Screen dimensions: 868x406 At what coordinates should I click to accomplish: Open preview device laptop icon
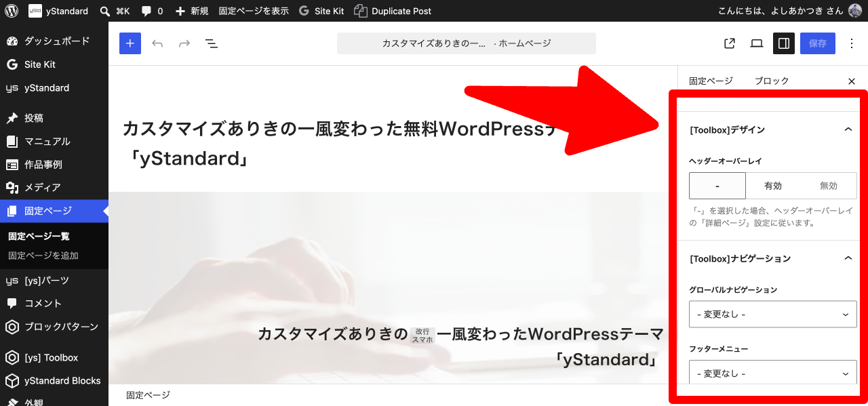[757, 43]
